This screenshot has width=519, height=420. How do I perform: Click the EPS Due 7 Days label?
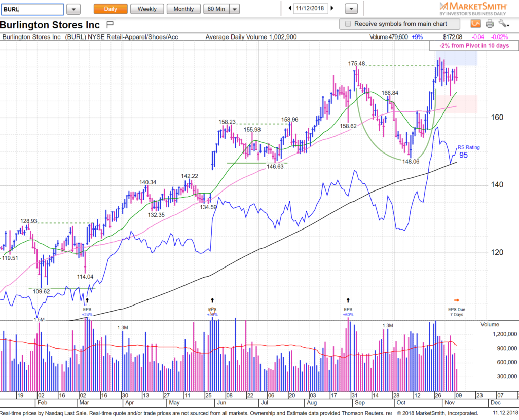pyautogui.click(x=457, y=312)
